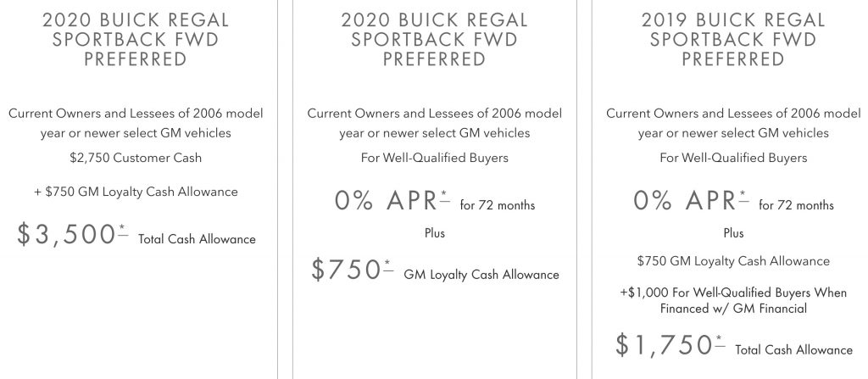
Task: Click the large $750 loyalty cash amount
Action: [x=346, y=270]
